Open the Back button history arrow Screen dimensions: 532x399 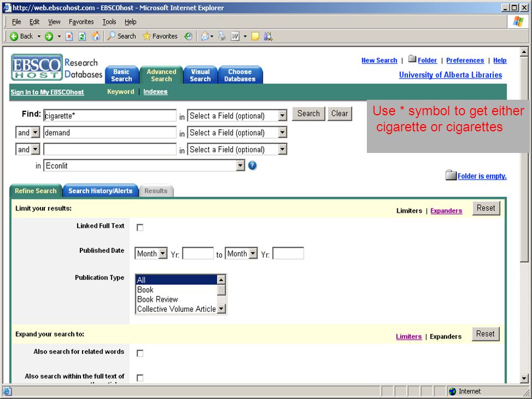39,37
